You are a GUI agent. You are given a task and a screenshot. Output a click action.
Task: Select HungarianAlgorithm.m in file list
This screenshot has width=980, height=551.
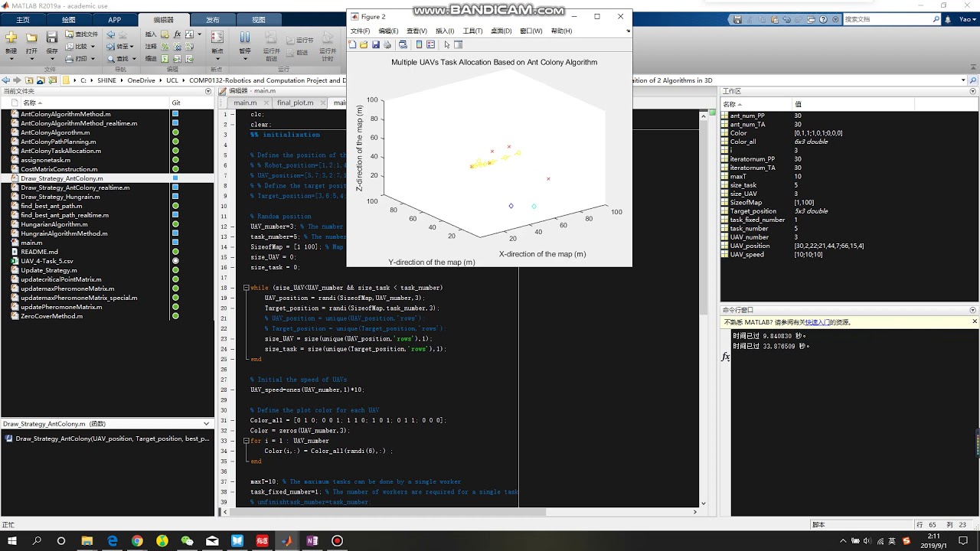(x=54, y=224)
